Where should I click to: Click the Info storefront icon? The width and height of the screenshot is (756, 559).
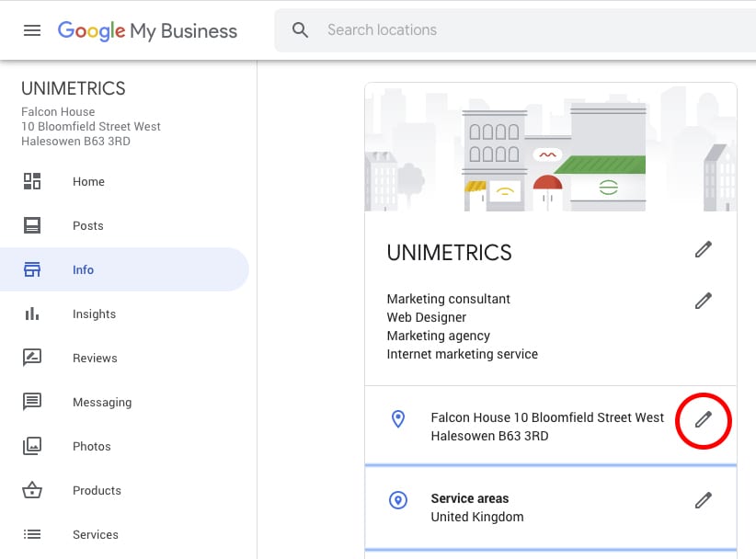point(32,269)
